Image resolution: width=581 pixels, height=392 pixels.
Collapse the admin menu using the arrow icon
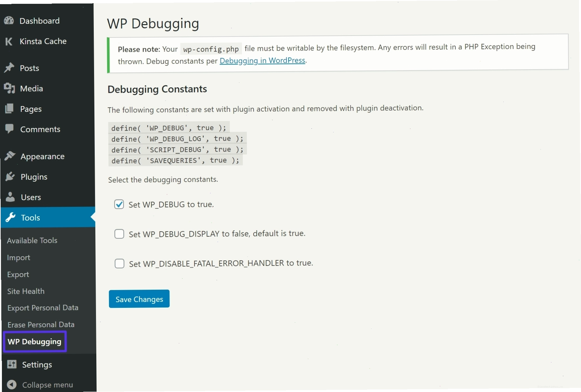12,385
